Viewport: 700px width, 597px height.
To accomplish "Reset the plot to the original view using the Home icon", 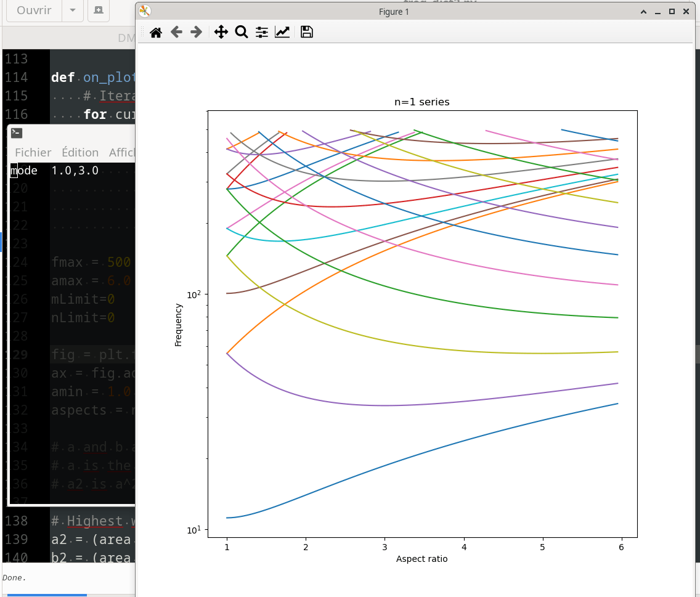I will 156,32.
